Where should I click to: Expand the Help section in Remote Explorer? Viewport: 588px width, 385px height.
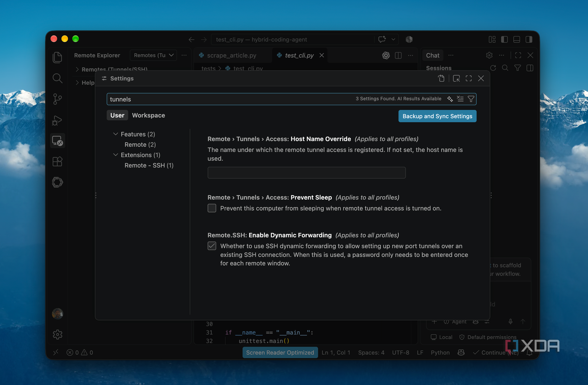pyautogui.click(x=88, y=83)
